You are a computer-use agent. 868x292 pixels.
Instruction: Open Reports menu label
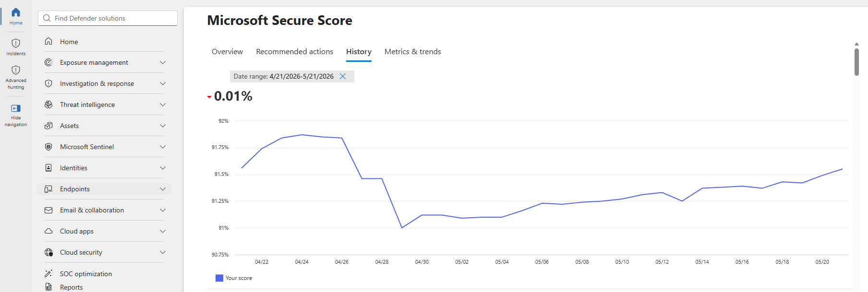click(x=72, y=287)
